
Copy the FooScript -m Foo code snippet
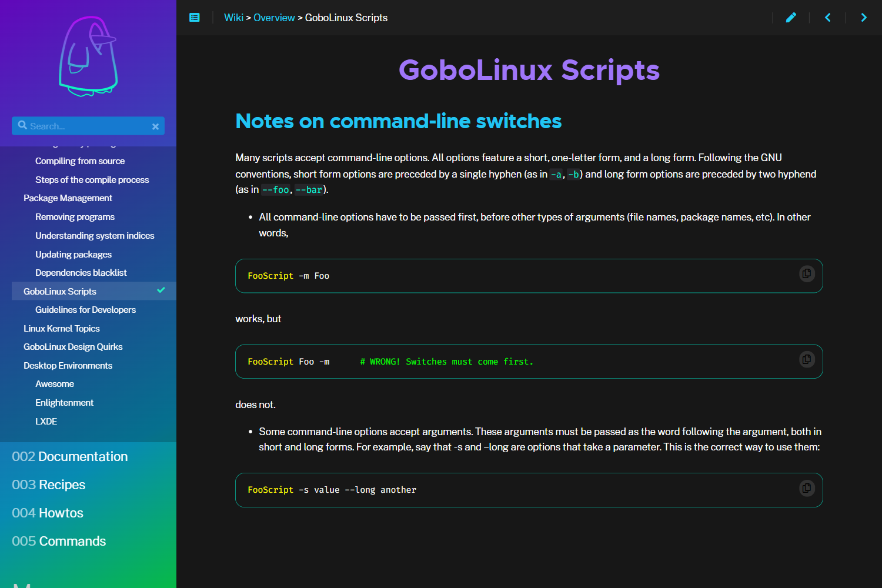806,273
